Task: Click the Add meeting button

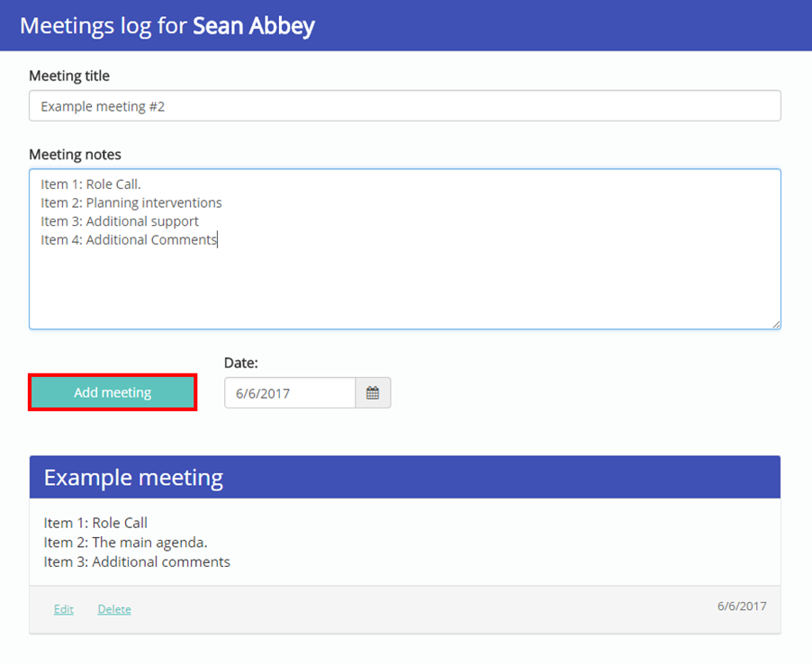Action: 112,392
